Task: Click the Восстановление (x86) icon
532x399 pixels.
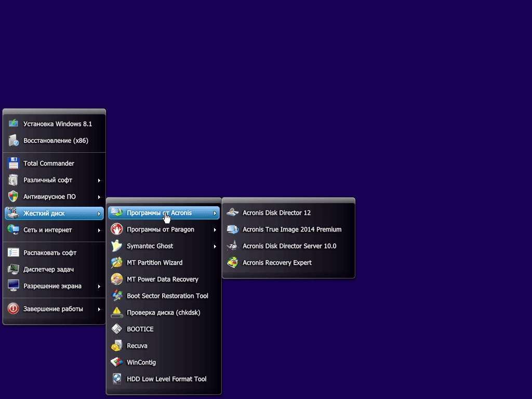Action: click(x=13, y=140)
